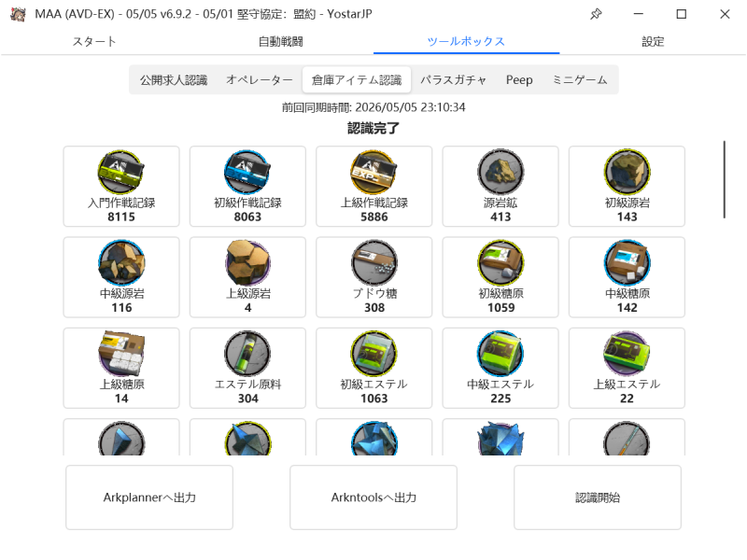
Task: Click the 初級作戦記録 blue EXP icon
Action: click(247, 172)
